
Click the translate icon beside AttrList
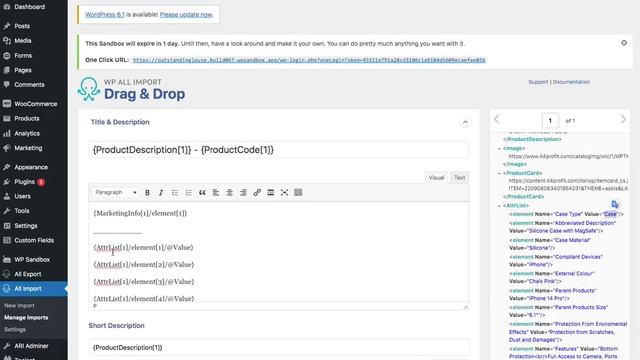pos(615,204)
